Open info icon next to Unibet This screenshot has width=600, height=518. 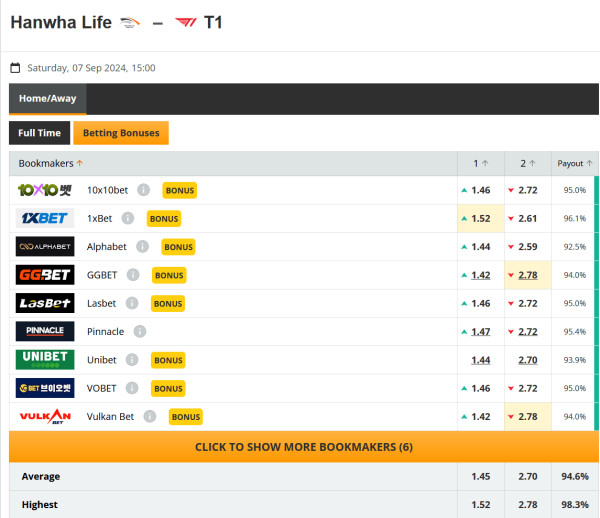(132, 360)
